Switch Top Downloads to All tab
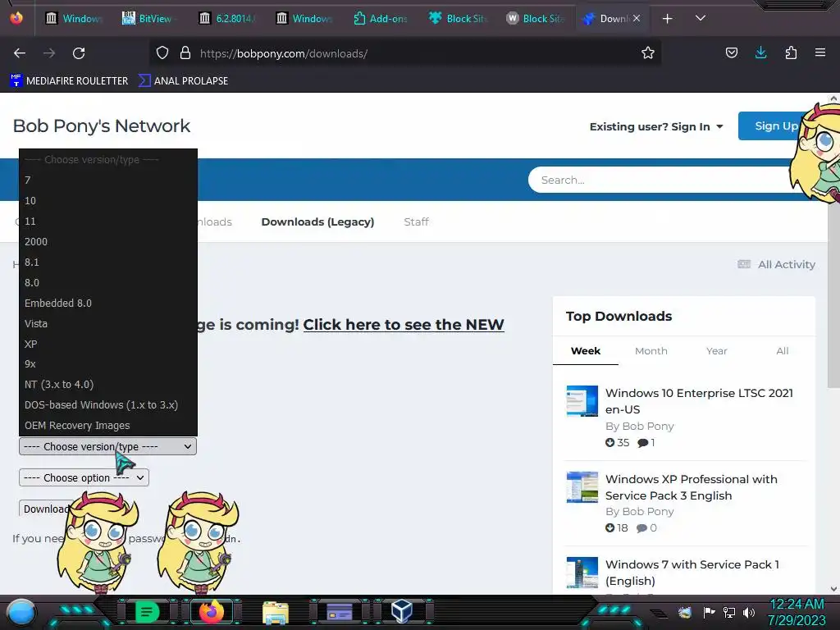 pos(782,351)
